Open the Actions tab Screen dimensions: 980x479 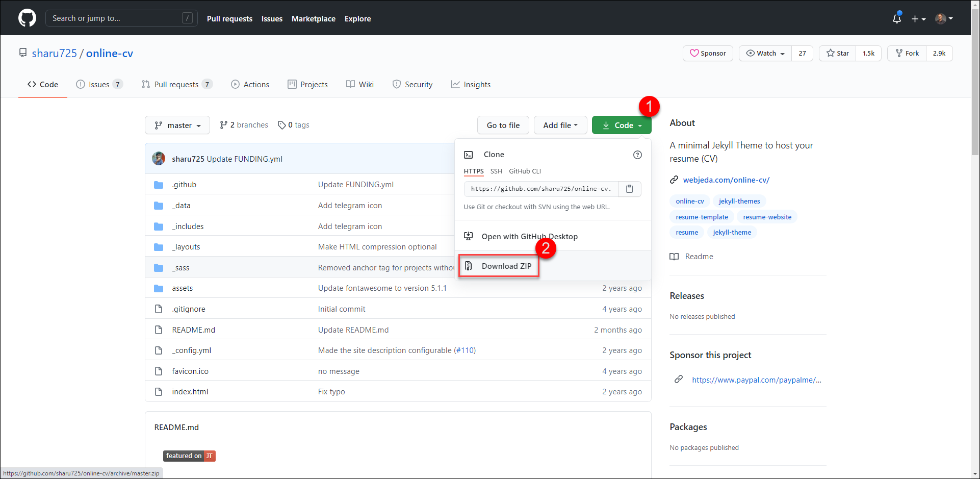tap(250, 85)
